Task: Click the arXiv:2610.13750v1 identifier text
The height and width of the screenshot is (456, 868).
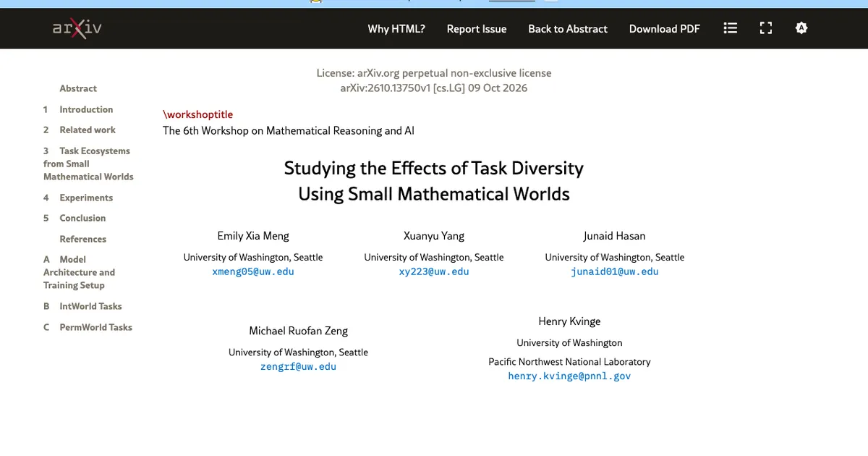Action: click(434, 88)
